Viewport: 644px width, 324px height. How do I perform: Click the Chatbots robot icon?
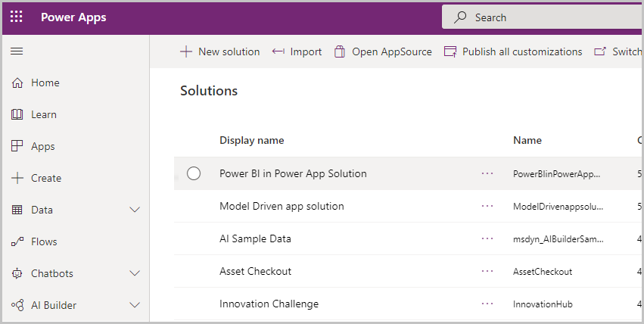coord(17,273)
